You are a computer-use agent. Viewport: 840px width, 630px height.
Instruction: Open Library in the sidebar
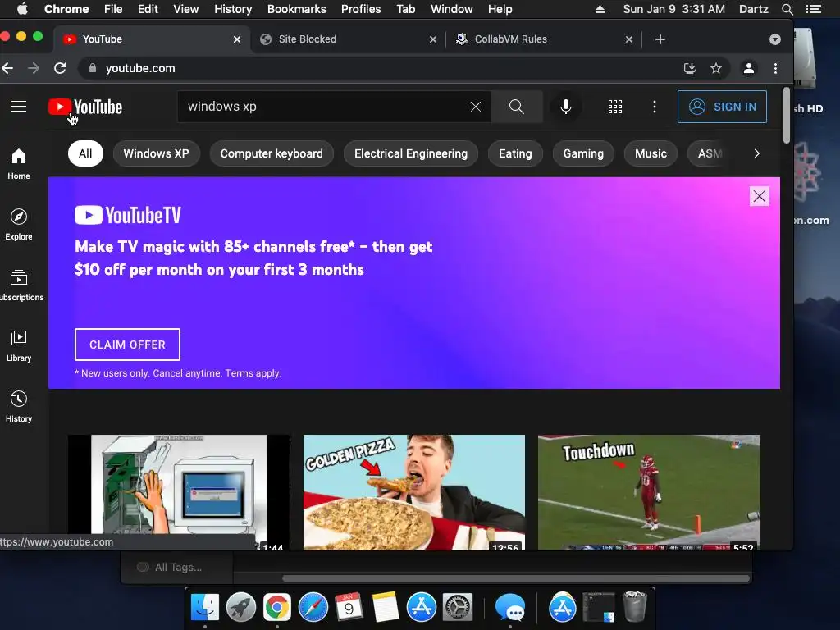pyautogui.click(x=19, y=346)
